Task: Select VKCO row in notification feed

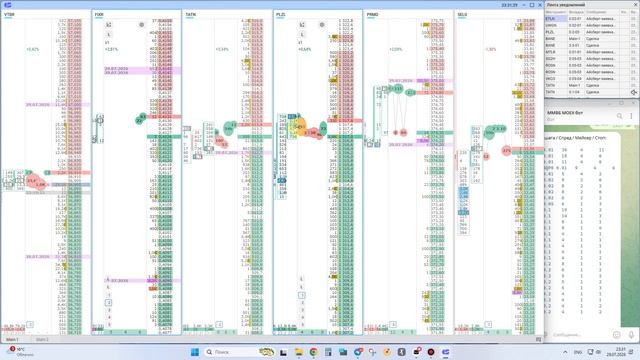Action: (591, 79)
